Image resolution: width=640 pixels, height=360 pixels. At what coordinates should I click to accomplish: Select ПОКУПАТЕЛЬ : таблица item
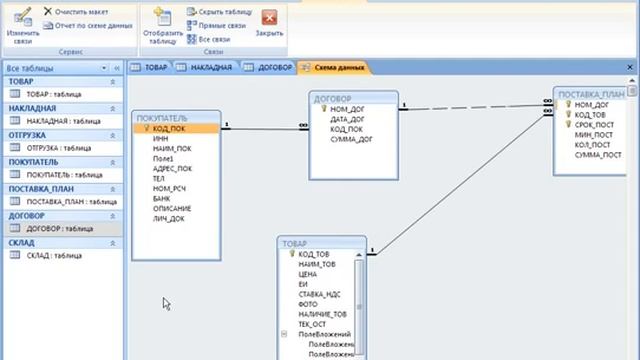(63, 175)
